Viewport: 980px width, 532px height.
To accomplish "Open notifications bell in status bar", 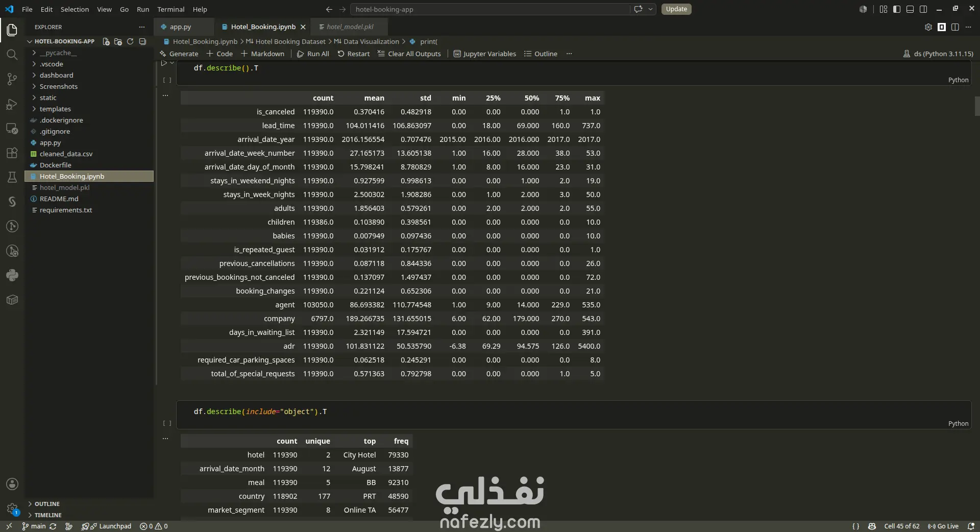I will 971,526.
